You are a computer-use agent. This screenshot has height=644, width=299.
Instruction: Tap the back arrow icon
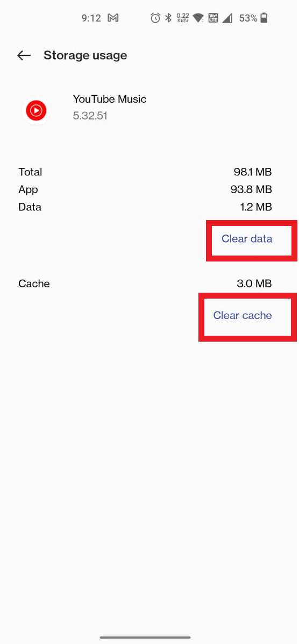(24, 55)
